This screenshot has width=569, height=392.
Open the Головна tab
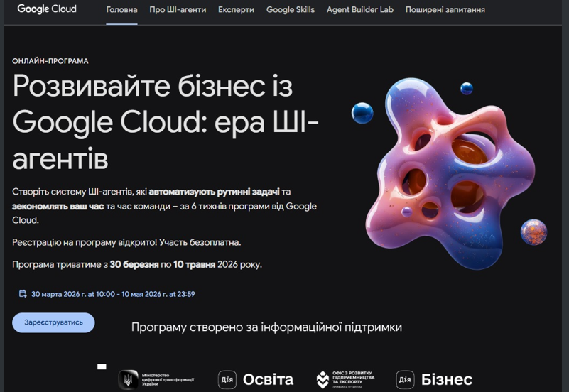click(x=121, y=10)
